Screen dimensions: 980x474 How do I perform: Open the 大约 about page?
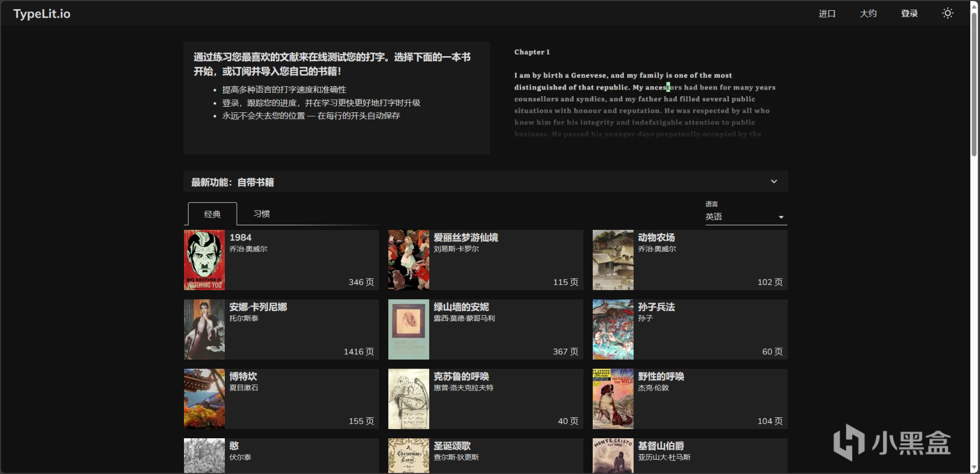tap(868, 14)
